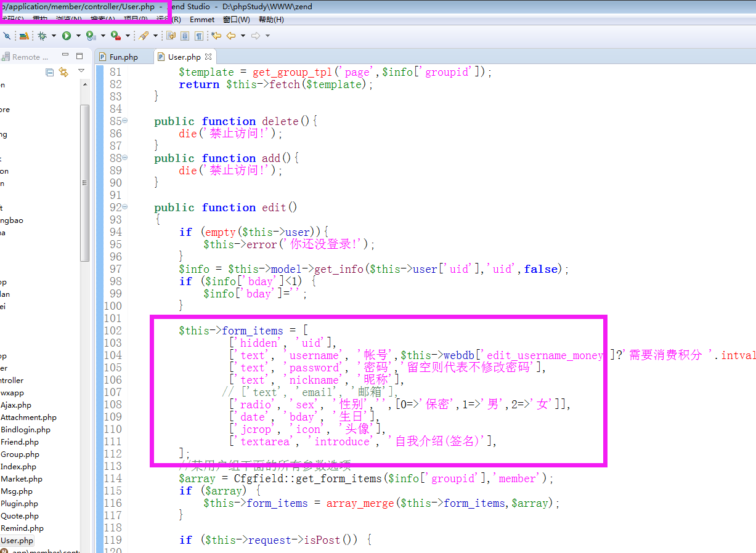The width and height of the screenshot is (756, 553).
Task: Collapse the edit() function at line 92
Action: 125,207
